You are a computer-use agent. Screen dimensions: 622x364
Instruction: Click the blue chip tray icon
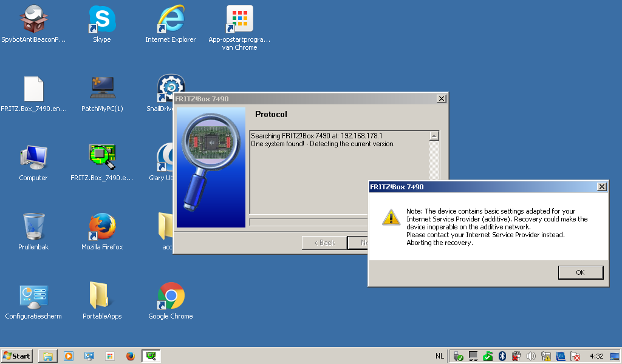pos(561,356)
